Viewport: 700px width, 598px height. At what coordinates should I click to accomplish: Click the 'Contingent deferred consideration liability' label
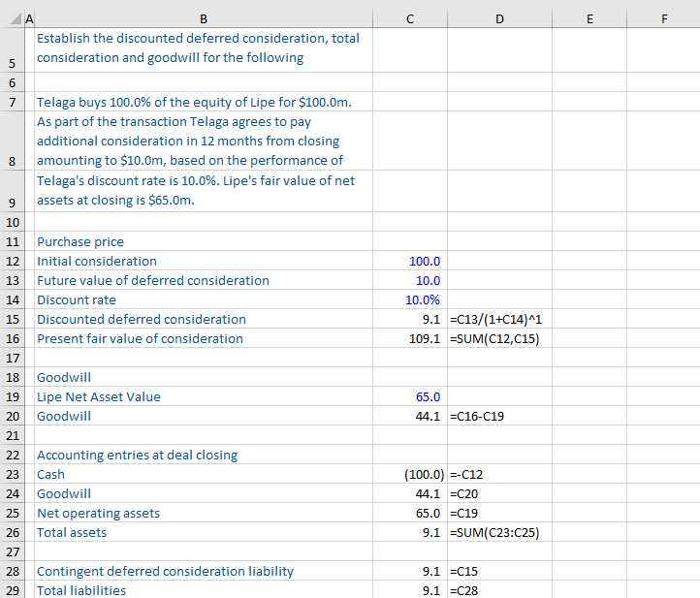point(165,571)
